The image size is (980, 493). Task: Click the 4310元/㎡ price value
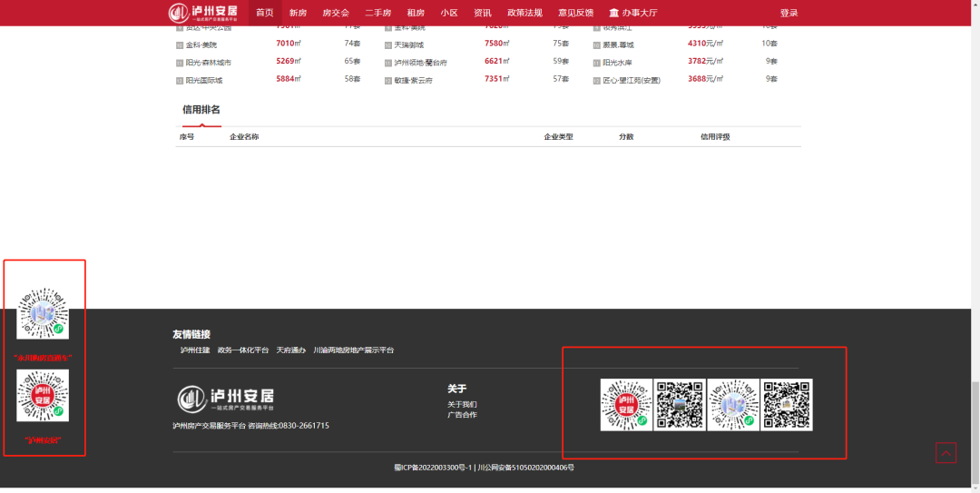point(706,44)
